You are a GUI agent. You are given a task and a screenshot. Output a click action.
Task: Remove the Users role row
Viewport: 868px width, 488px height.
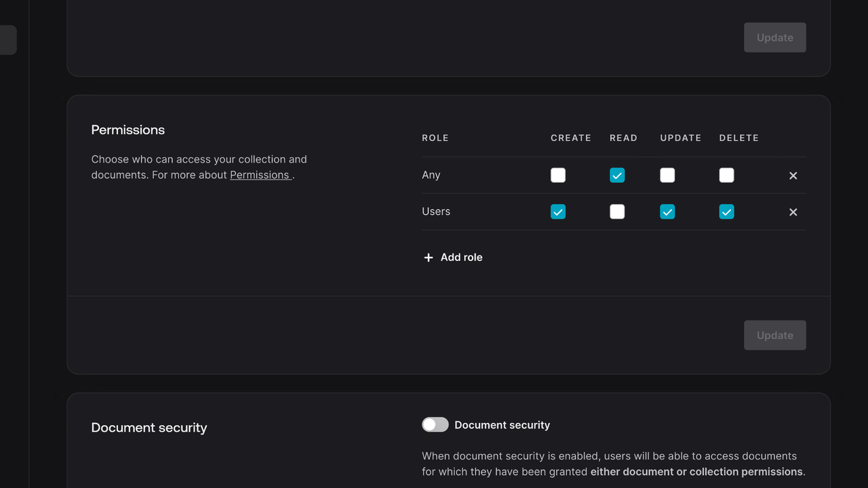(x=793, y=212)
